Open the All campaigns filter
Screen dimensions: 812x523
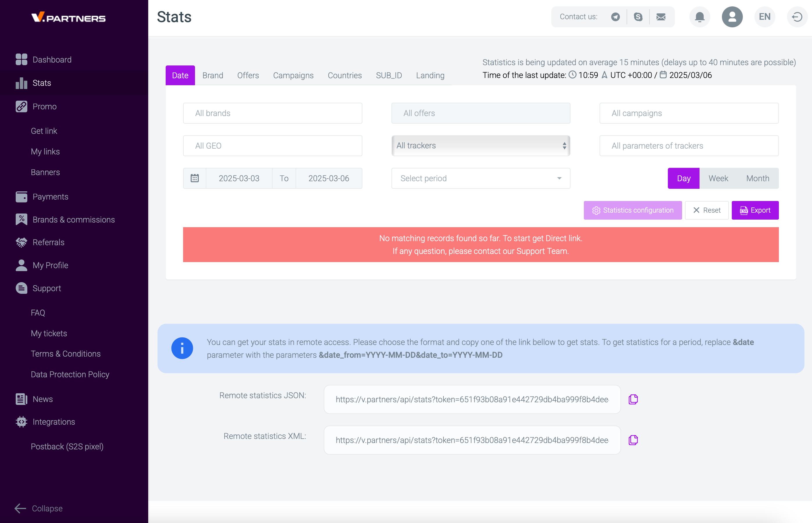coord(689,113)
